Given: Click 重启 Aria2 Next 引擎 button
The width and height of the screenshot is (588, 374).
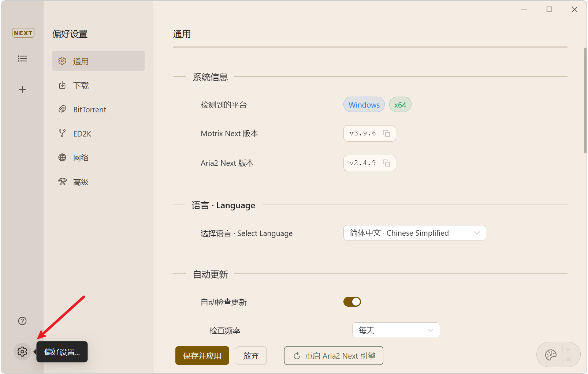Looking at the screenshot, I should coord(334,356).
